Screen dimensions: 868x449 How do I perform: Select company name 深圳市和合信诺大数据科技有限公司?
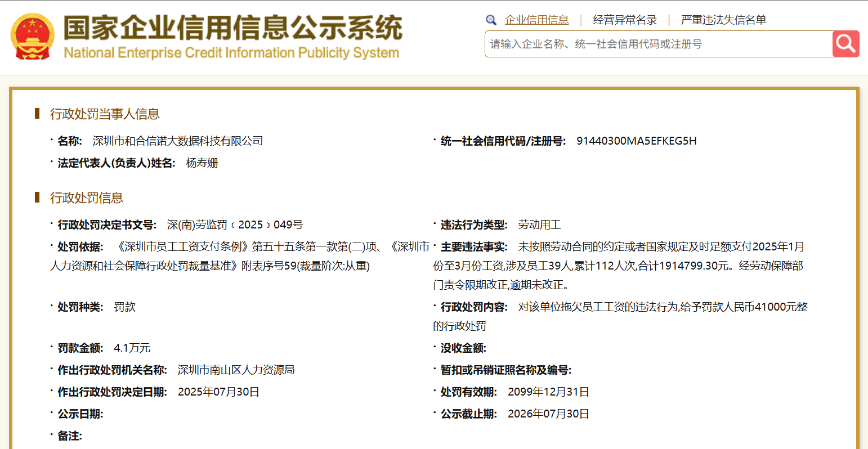point(178,141)
